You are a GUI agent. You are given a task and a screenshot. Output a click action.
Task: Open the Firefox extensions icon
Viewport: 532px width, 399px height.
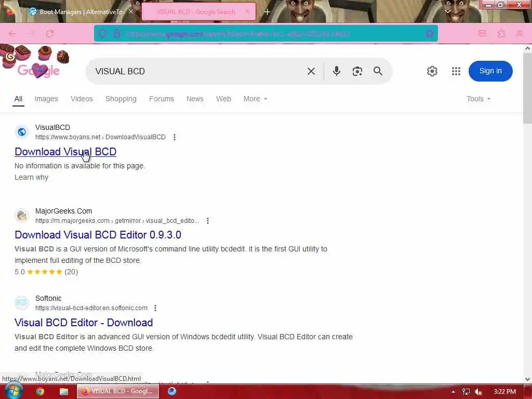[501, 33]
